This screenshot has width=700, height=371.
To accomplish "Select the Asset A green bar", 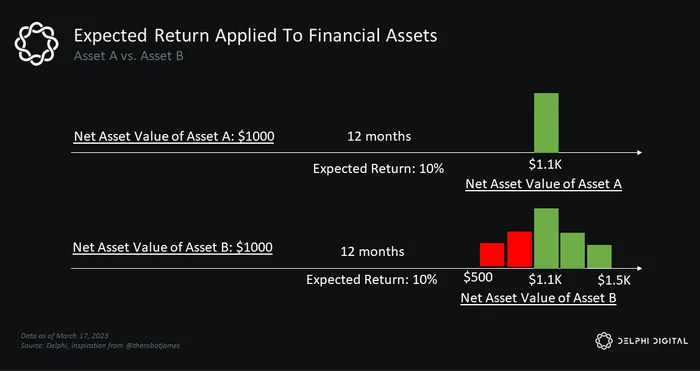I will click(x=546, y=122).
